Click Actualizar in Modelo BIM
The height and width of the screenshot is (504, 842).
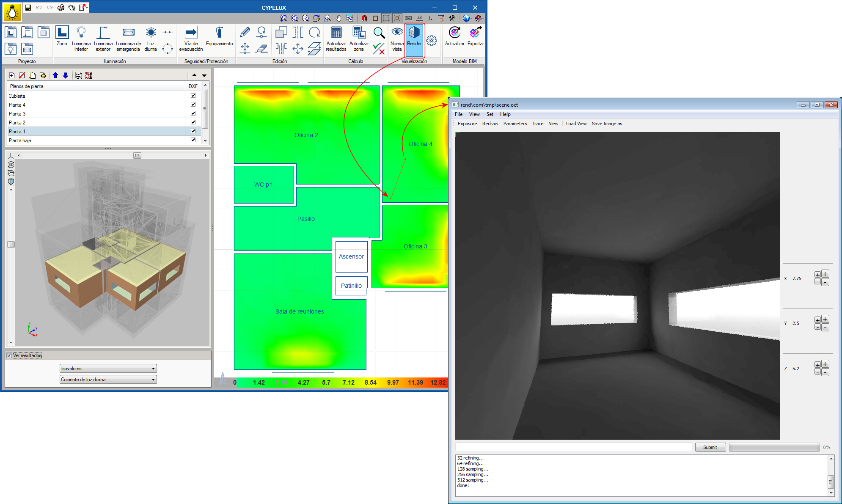[x=454, y=36]
